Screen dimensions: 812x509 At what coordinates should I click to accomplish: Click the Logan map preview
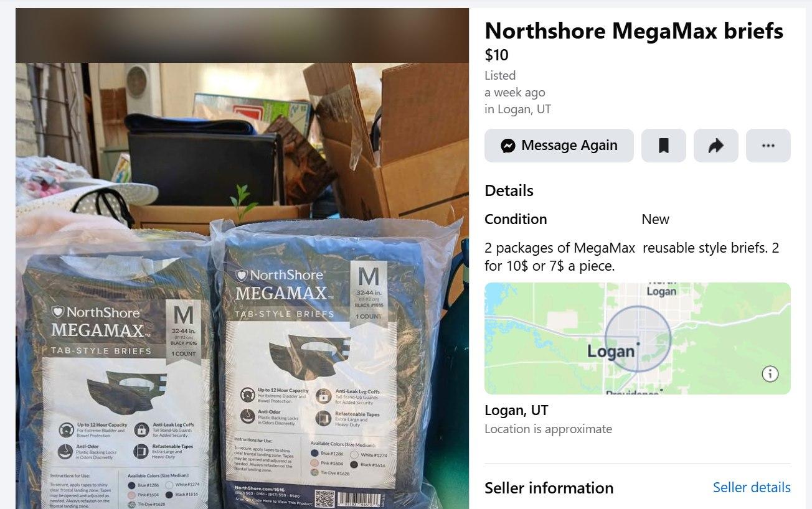point(638,339)
